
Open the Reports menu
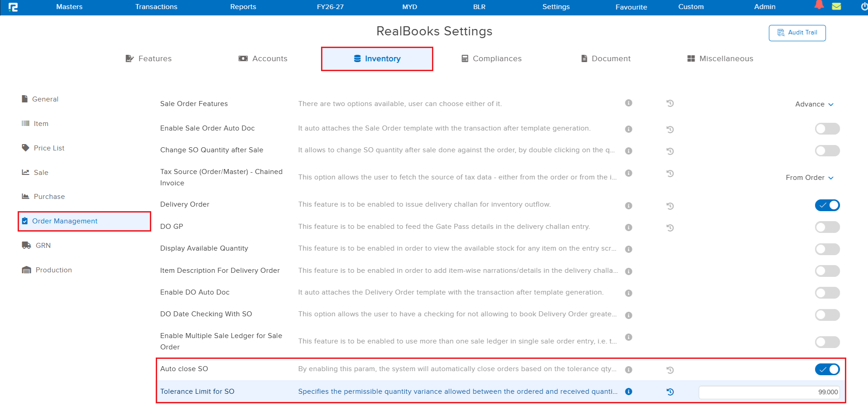point(243,7)
